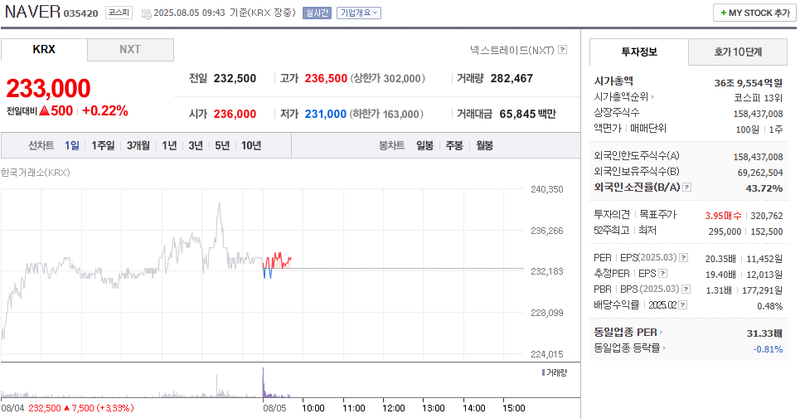Click the 시가 value 236,000
The height and width of the screenshot is (419, 800).
coord(235,114)
